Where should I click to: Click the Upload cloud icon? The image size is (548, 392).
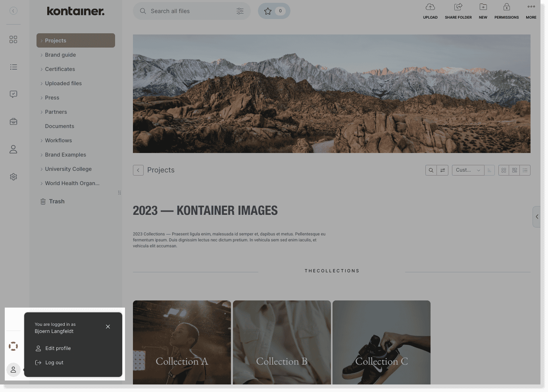tap(430, 7)
